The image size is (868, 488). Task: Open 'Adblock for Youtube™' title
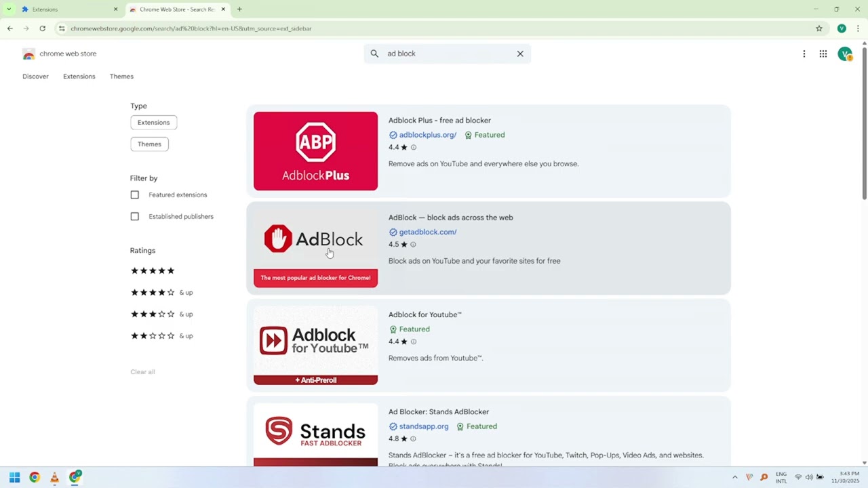(x=425, y=314)
